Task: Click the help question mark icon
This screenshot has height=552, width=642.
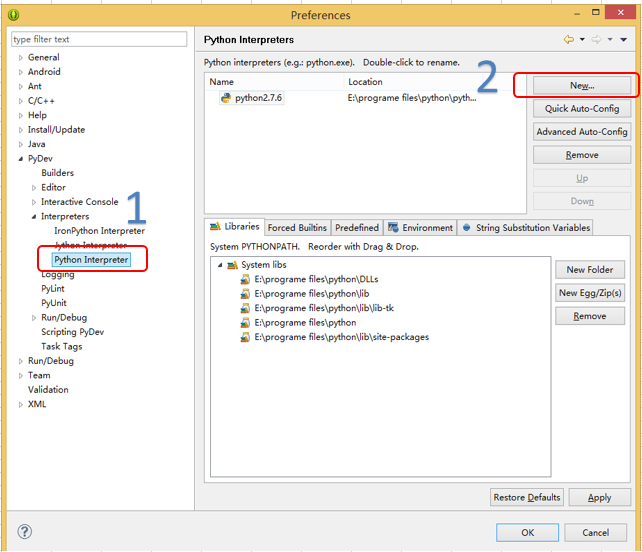Action: click(25, 532)
